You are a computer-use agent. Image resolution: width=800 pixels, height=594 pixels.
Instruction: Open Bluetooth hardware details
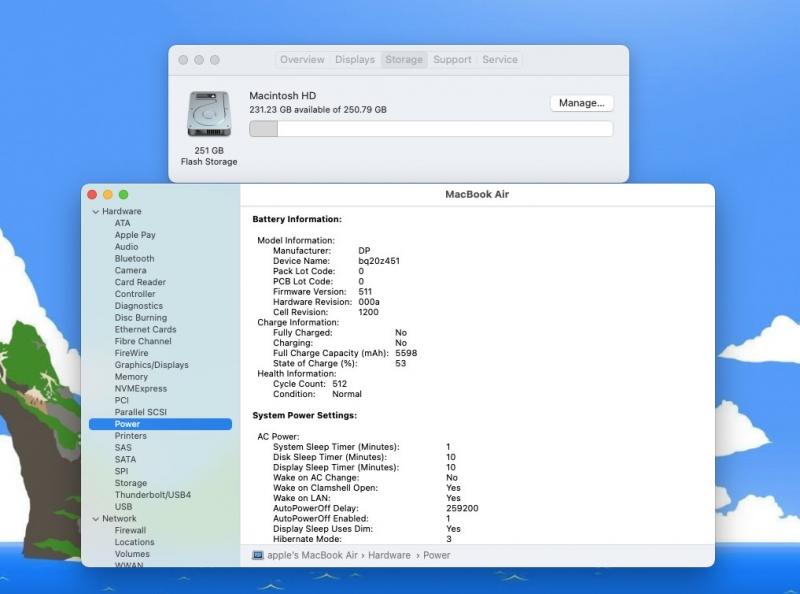coord(134,258)
